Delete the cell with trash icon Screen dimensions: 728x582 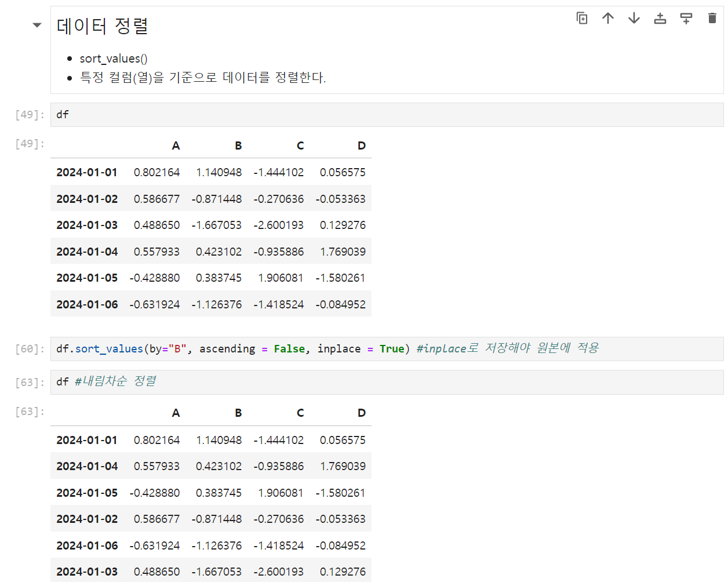coord(712,19)
